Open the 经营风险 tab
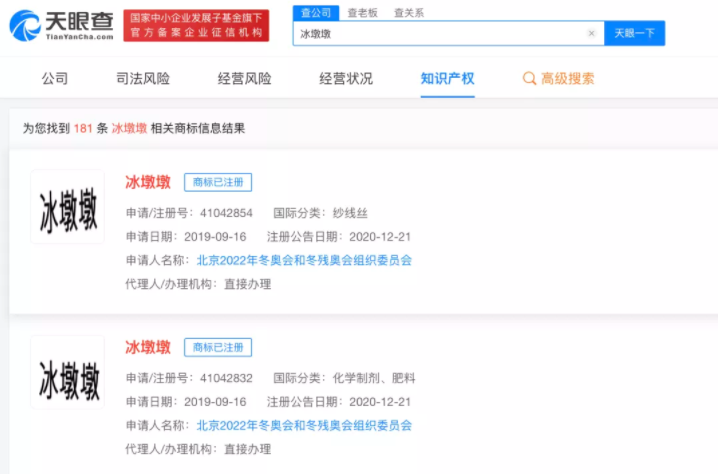This screenshot has width=718, height=474. tap(245, 78)
